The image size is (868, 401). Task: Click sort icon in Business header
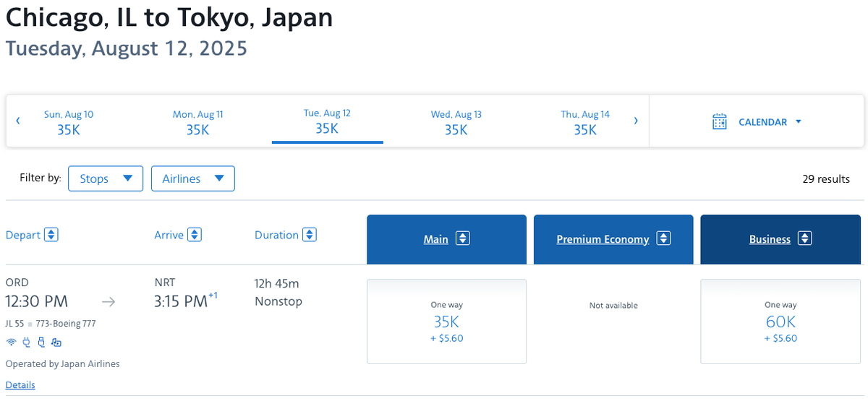pyautogui.click(x=805, y=238)
